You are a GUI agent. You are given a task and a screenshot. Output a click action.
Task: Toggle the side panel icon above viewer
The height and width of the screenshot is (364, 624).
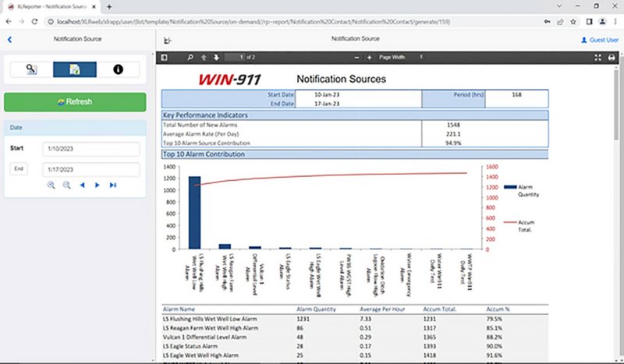tap(167, 41)
